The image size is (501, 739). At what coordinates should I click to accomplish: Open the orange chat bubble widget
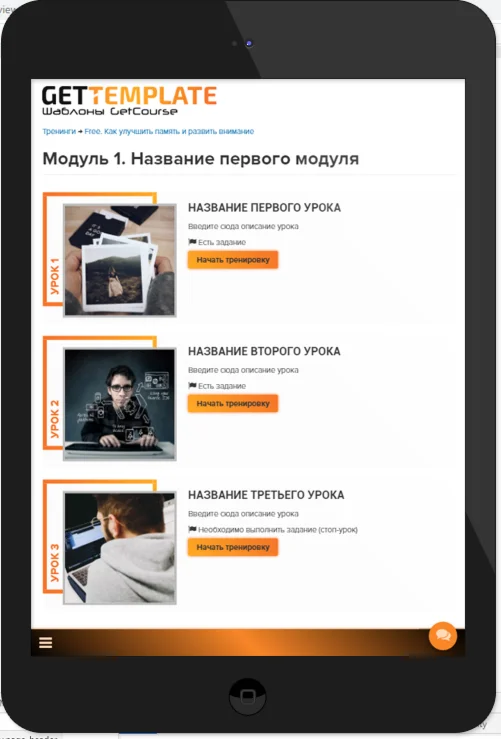click(x=443, y=636)
